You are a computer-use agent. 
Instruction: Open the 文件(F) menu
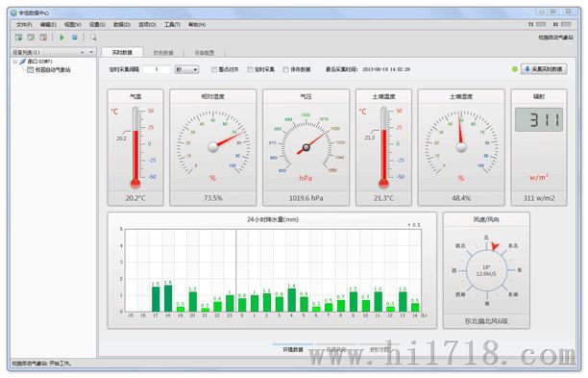24,24
